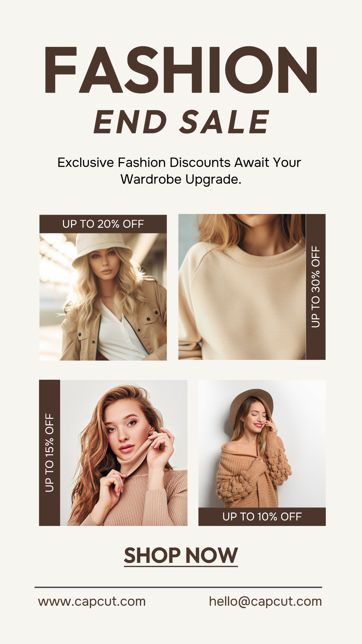This screenshot has width=362, height=644.
Task: Select the END SALE subtitle text
Action: pyautogui.click(x=181, y=122)
